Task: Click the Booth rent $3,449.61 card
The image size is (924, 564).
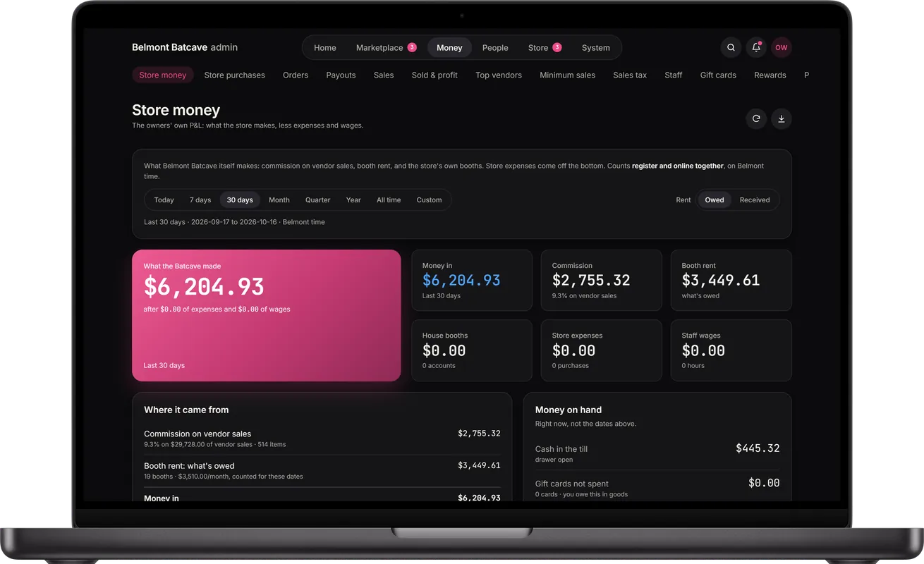Action: (x=731, y=280)
